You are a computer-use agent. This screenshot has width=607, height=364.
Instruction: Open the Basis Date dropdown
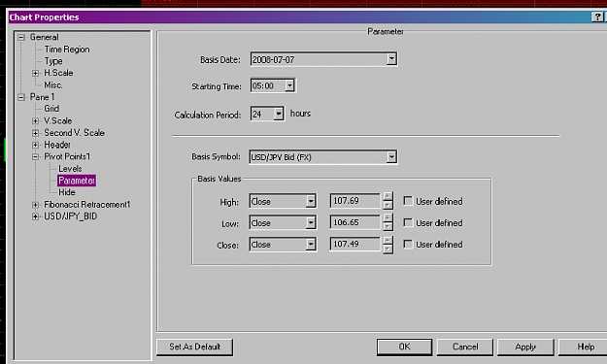pyautogui.click(x=391, y=59)
